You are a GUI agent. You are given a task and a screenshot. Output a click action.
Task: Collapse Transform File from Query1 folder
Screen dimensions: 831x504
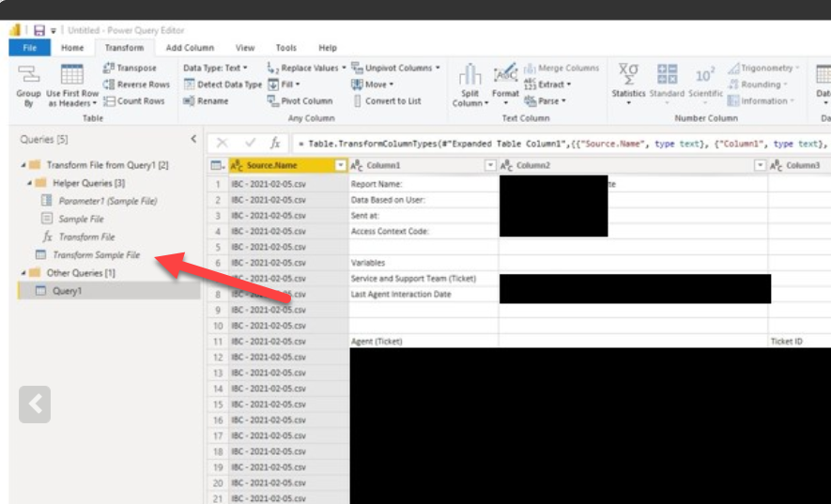pyautogui.click(x=23, y=165)
